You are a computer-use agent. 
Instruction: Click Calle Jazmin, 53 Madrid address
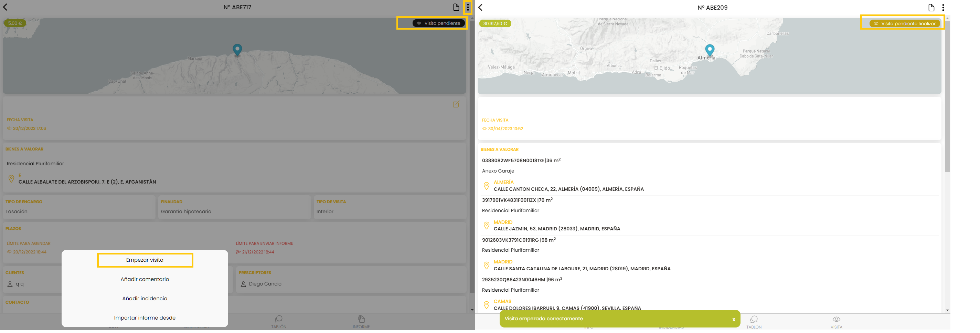pos(557,229)
